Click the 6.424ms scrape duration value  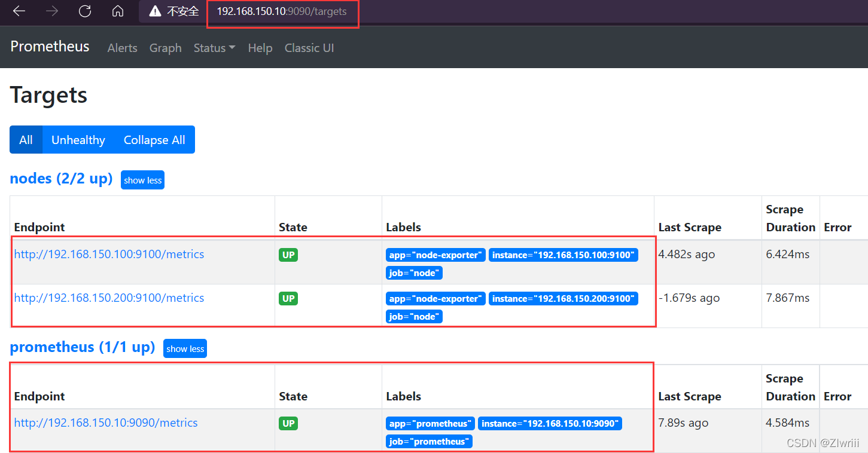(788, 255)
